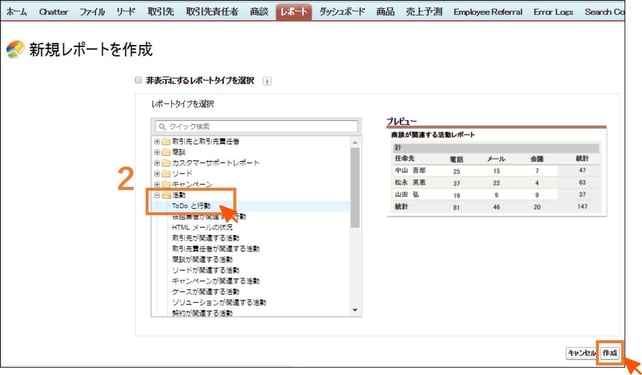The height and width of the screenshot is (375, 642).
Task: Select the キャンペーンが関連する活動 report type
Action: (215, 281)
